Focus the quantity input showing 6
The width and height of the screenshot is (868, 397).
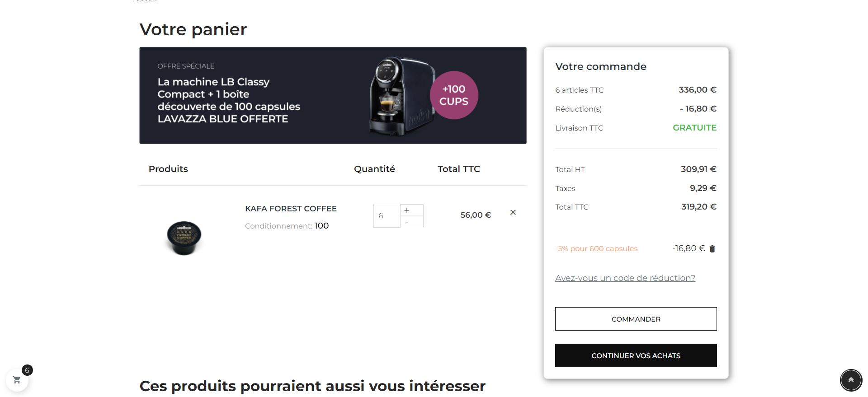(x=387, y=215)
